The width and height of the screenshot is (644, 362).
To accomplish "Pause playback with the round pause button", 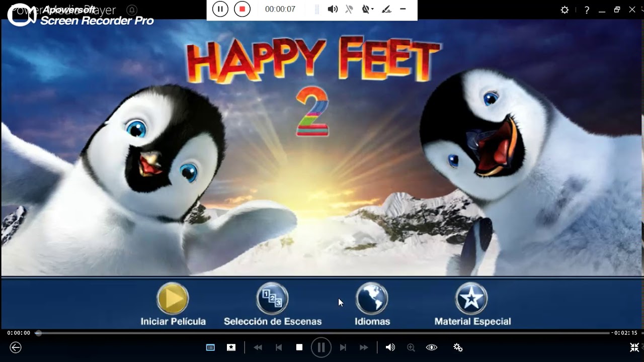I will (321, 347).
